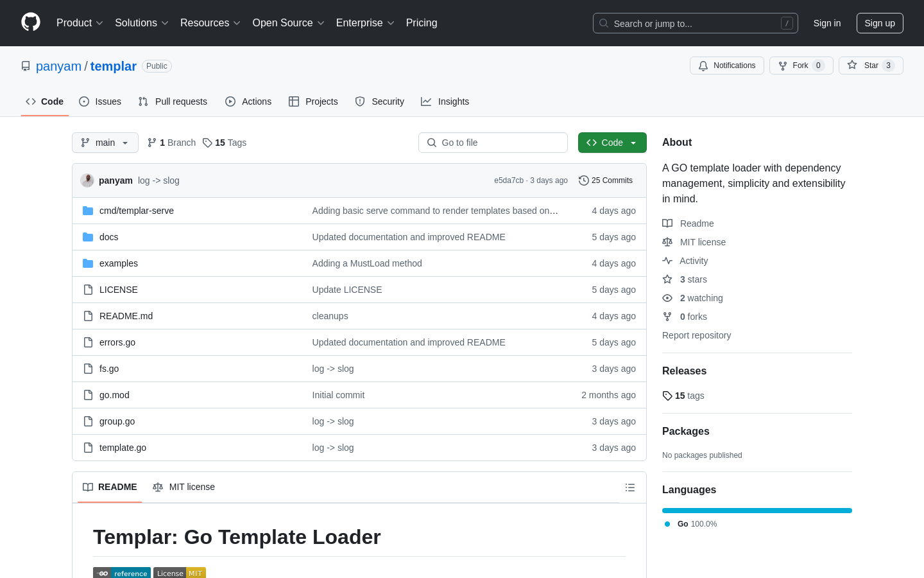Open the Releases heading link
Screen dimensions: 924x578
[684, 371]
